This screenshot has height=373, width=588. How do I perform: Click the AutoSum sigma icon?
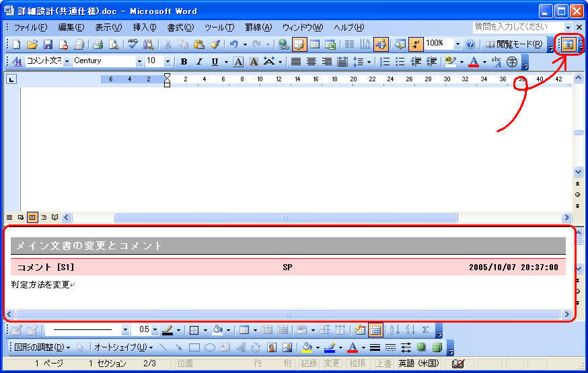pos(425,330)
